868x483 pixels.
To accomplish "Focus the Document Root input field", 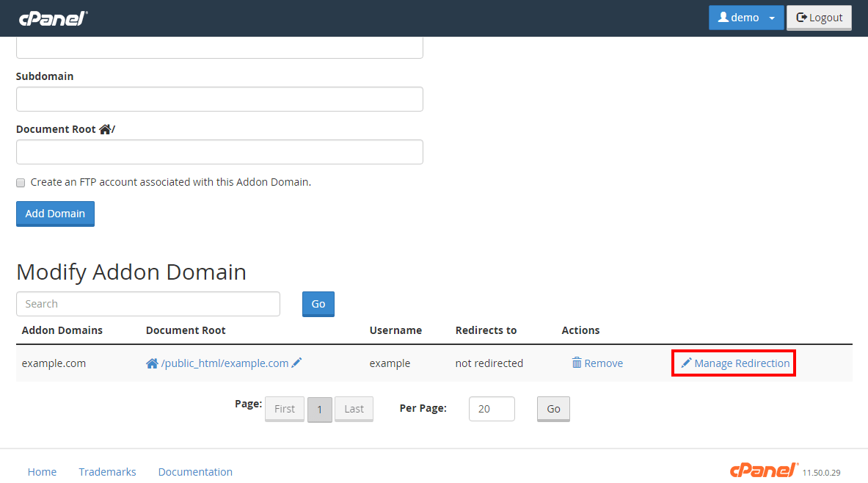I will point(220,152).
